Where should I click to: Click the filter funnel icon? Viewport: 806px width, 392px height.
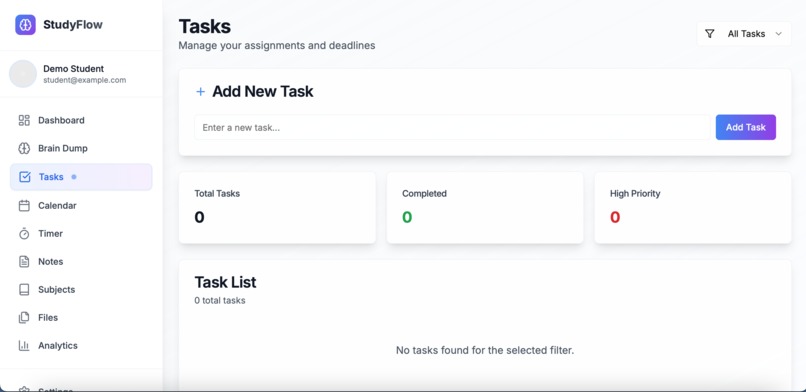click(x=709, y=34)
